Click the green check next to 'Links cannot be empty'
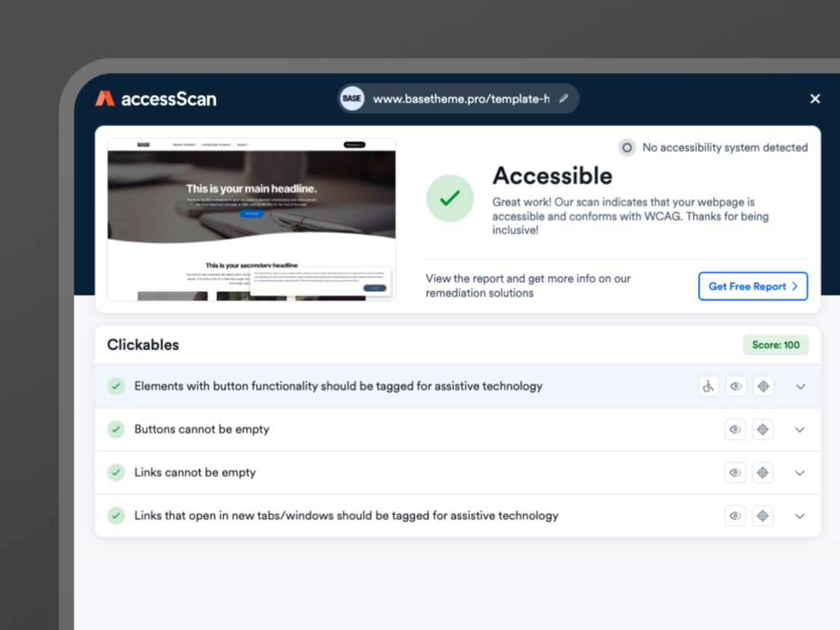 115,472
